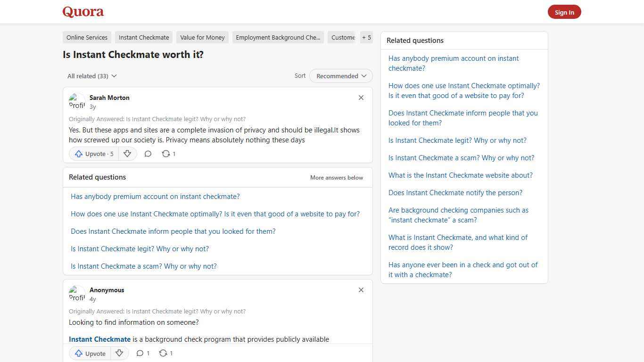This screenshot has height=362, width=644.
Task: Click the Quora logo
Action: tap(83, 12)
